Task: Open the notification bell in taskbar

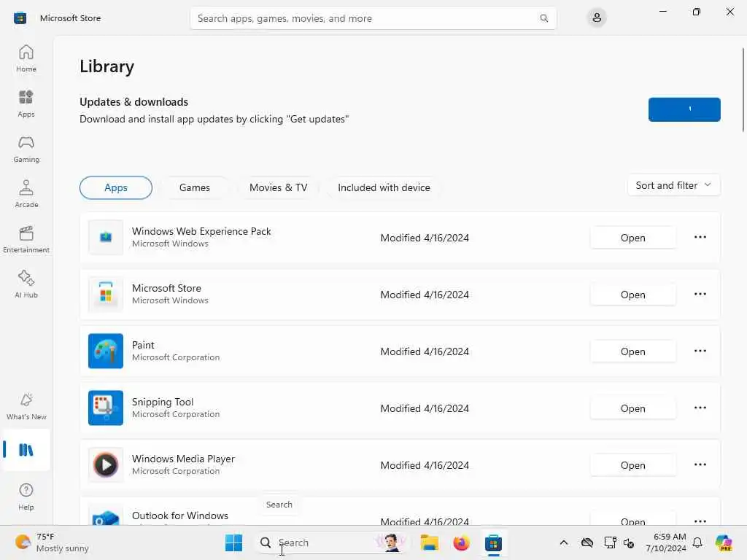Action: click(697, 542)
